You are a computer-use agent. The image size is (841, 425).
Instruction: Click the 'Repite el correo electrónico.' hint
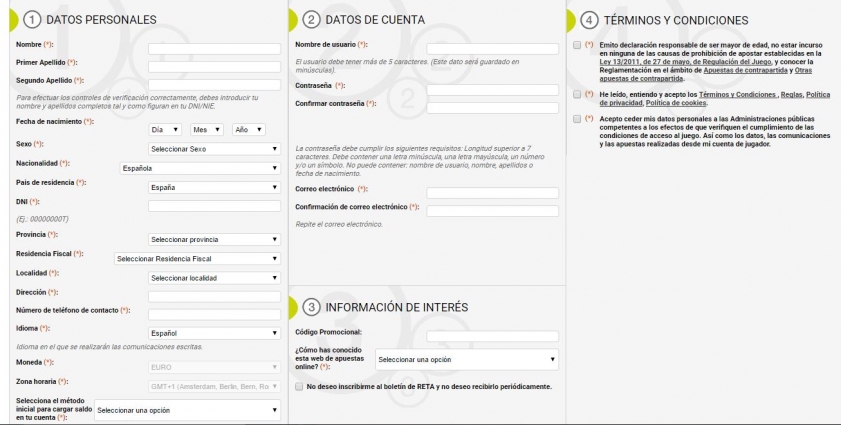click(x=339, y=224)
